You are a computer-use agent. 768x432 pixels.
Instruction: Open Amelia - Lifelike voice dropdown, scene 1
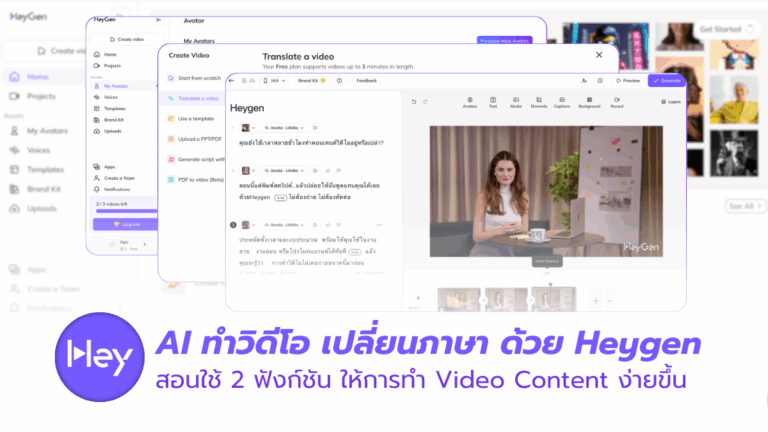click(x=285, y=128)
